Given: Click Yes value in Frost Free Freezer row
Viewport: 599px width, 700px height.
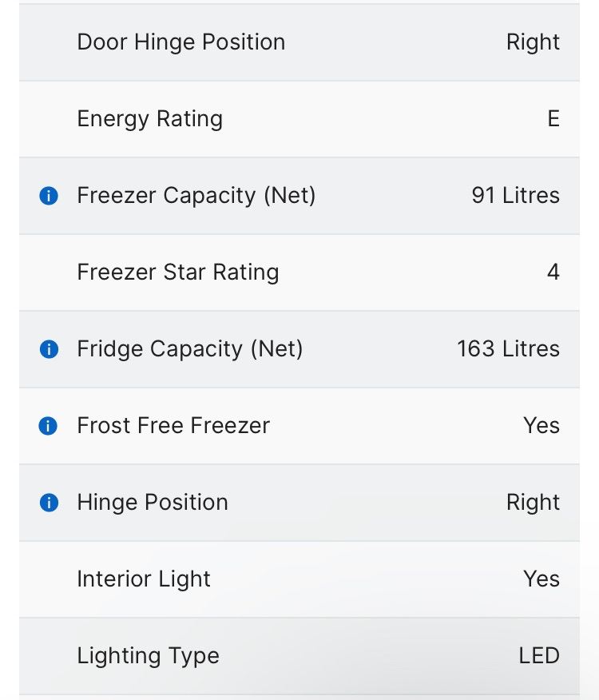Looking at the screenshot, I should pyautogui.click(x=541, y=426).
